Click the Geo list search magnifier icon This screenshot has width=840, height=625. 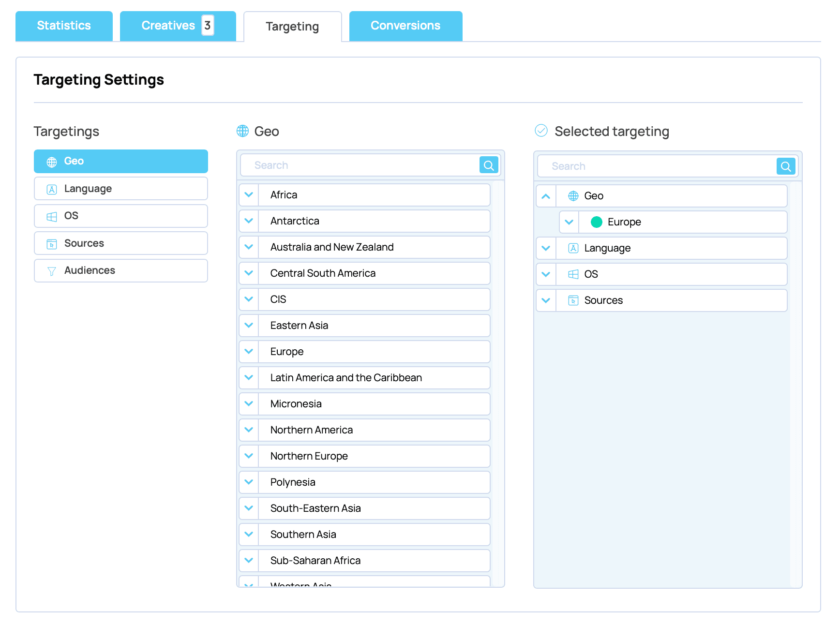coord(489,165)
